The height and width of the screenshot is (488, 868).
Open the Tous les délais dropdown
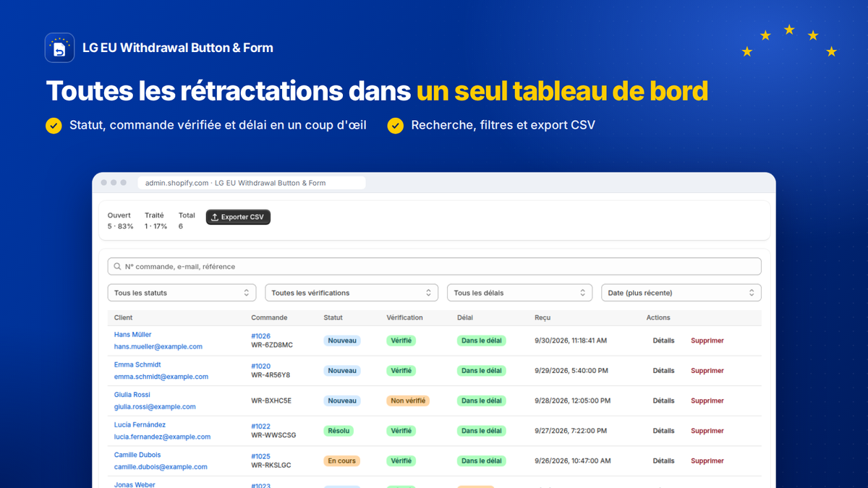(520, 293)
